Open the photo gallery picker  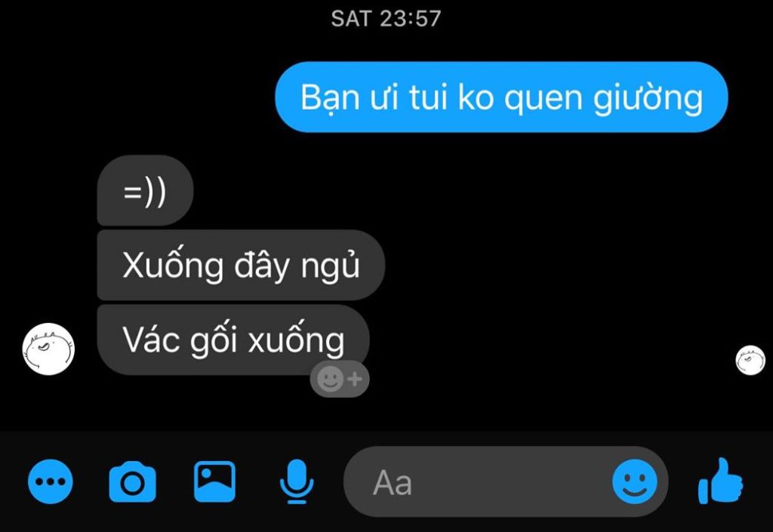214,481
